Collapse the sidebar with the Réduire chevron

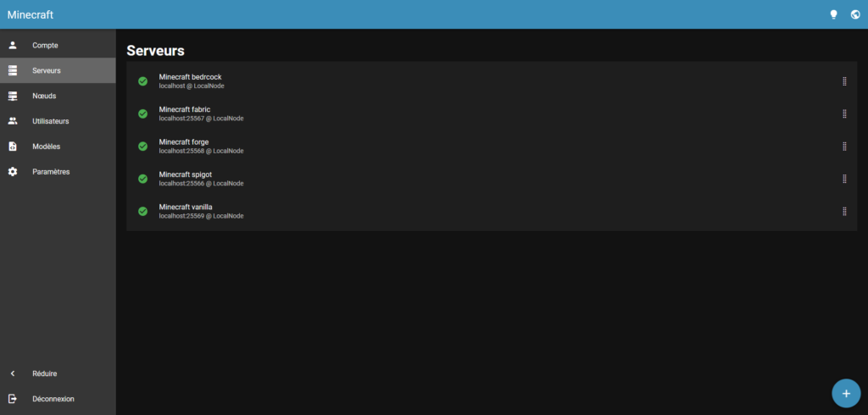[x=13, y=373]
